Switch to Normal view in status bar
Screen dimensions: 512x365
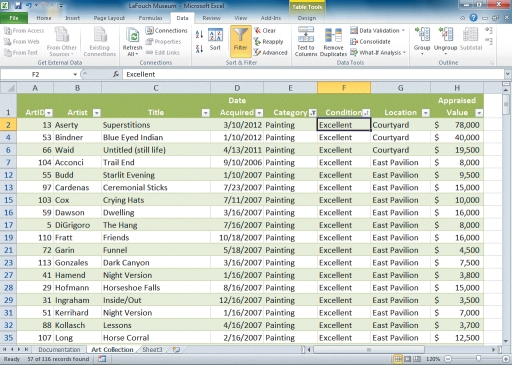tap(398, 359)
